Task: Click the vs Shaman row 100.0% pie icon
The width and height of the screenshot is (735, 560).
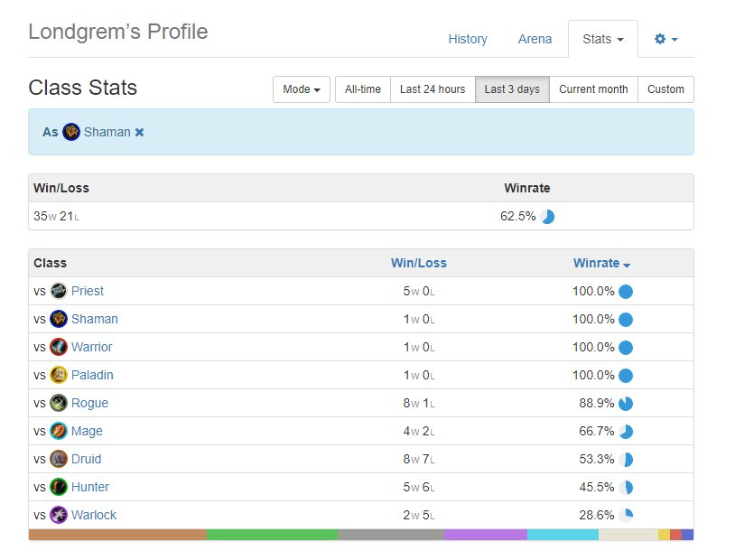Action: point(626,320)
